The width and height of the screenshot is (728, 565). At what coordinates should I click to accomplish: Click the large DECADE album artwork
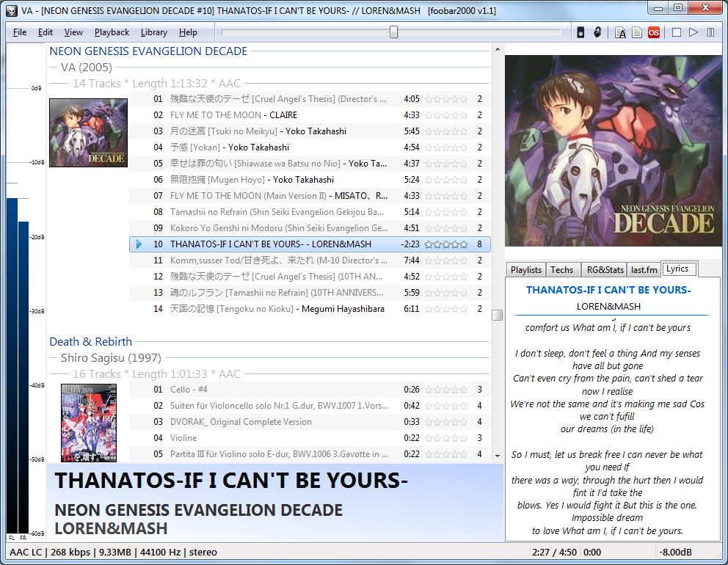click(x=614, y=151)
